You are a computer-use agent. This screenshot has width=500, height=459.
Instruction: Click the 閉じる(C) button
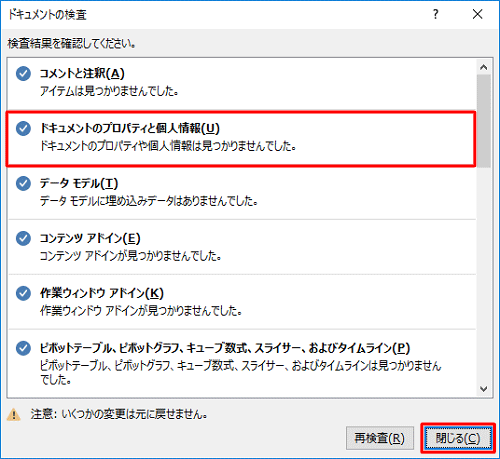pyautogui.click(x=458, y=438)
